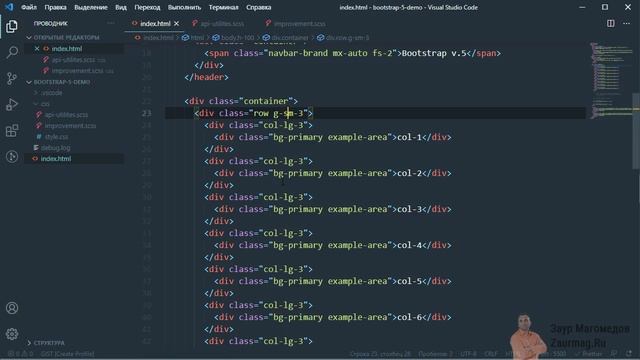Click div.container breadcrumb segment
The width and height of the screenshot is (640, 360).
pos(286,38)
